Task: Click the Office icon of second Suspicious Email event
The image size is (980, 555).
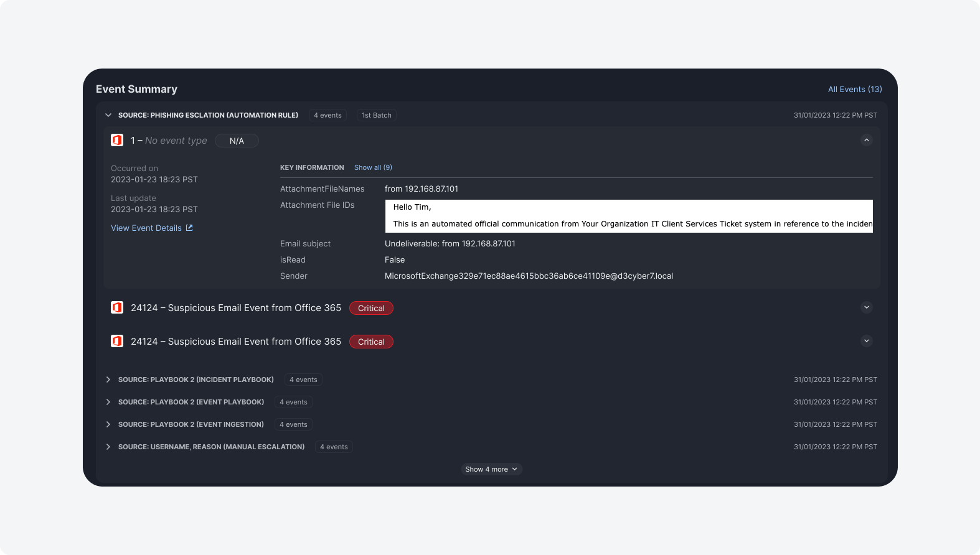Action: [117, 341]
